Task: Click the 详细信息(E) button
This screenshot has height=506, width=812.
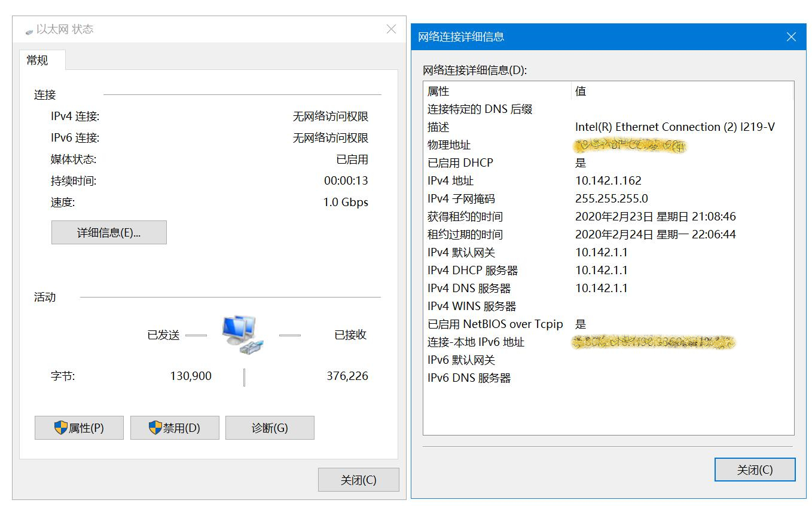Action: tap(109, 232)
